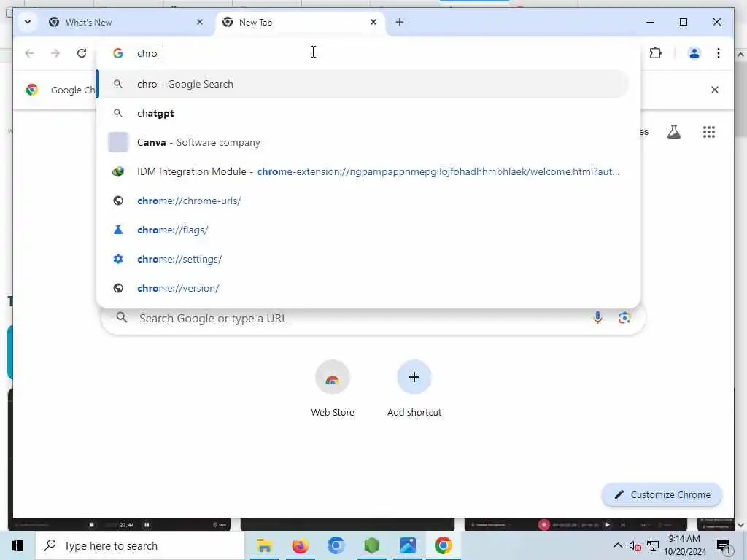This screenshot has height=560, width=747.
Task: Click Customize Chrome button
Action: tap(662, 495)
